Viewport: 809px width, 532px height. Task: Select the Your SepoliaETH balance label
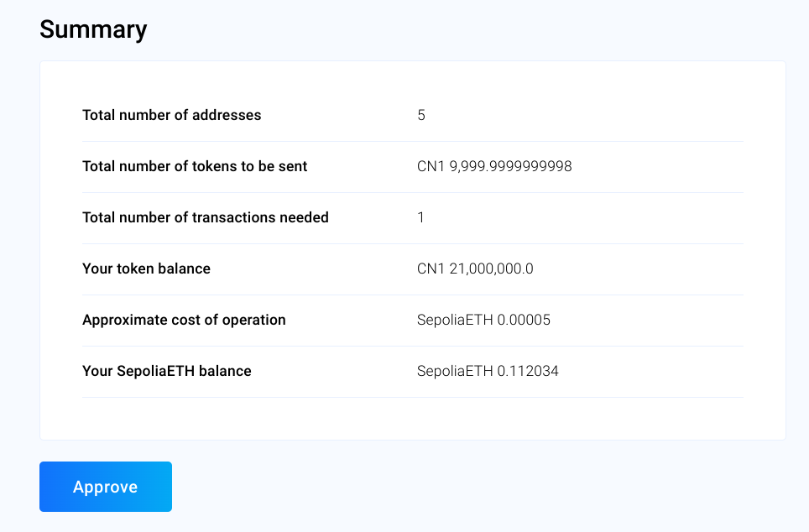point(166,371)
